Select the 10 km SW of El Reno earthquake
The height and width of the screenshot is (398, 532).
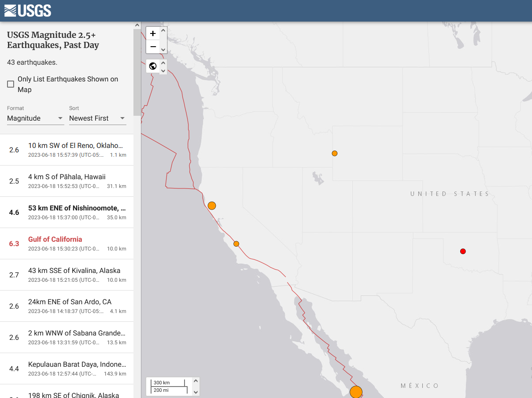66,150
